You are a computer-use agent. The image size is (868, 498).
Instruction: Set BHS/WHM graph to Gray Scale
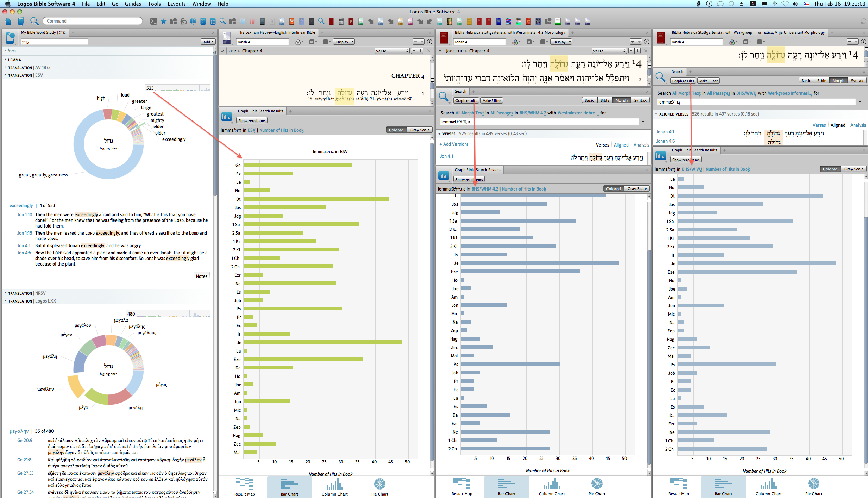click(x=637, y=189)
